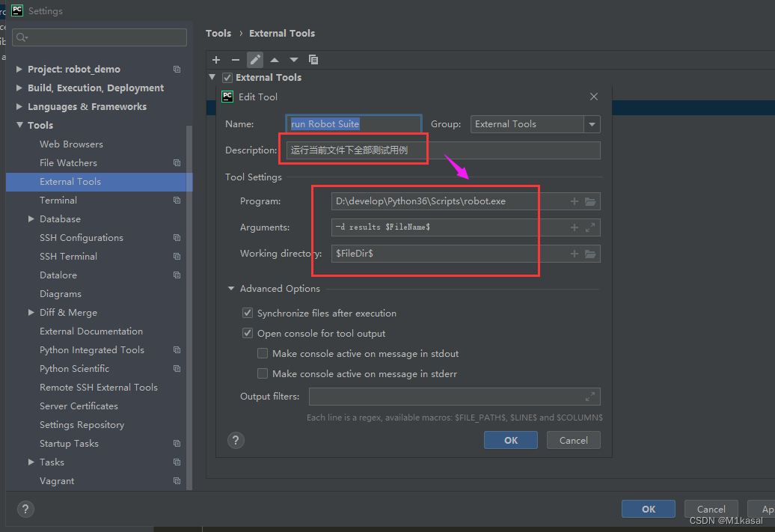Open Python Integrated Tools settings
The height and width of the screenshot is (532, 775).
point(92,350)
